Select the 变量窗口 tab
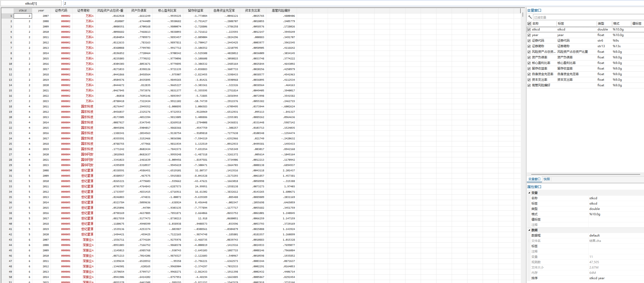The width and height of the screenshot is (644, 283). click(534, 179)
